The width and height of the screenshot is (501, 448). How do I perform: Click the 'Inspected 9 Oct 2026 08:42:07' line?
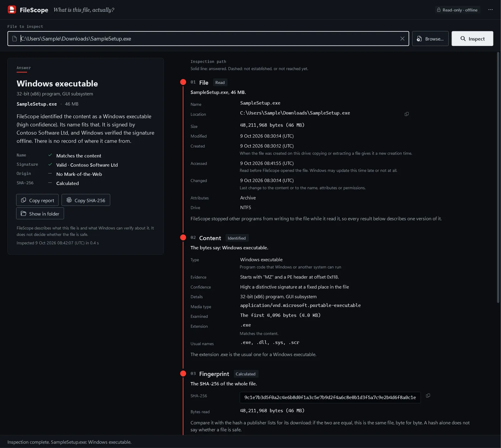coord(58,243)
